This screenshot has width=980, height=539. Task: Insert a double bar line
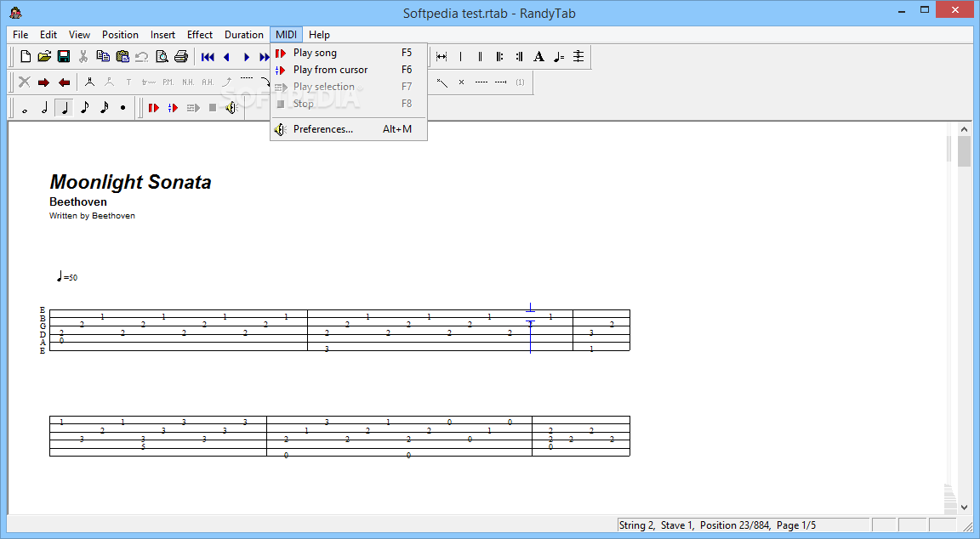480,57
